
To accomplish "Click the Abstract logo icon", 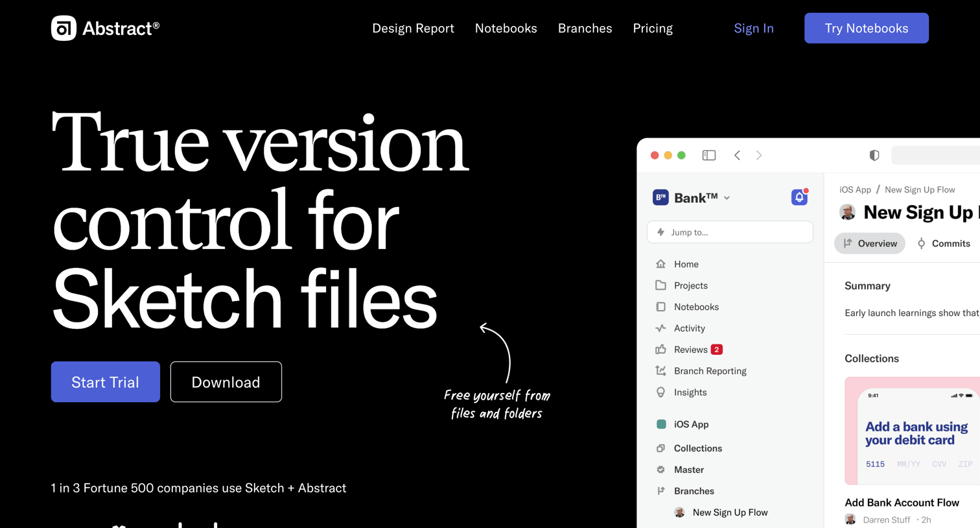I will click(x=64, y=28).
